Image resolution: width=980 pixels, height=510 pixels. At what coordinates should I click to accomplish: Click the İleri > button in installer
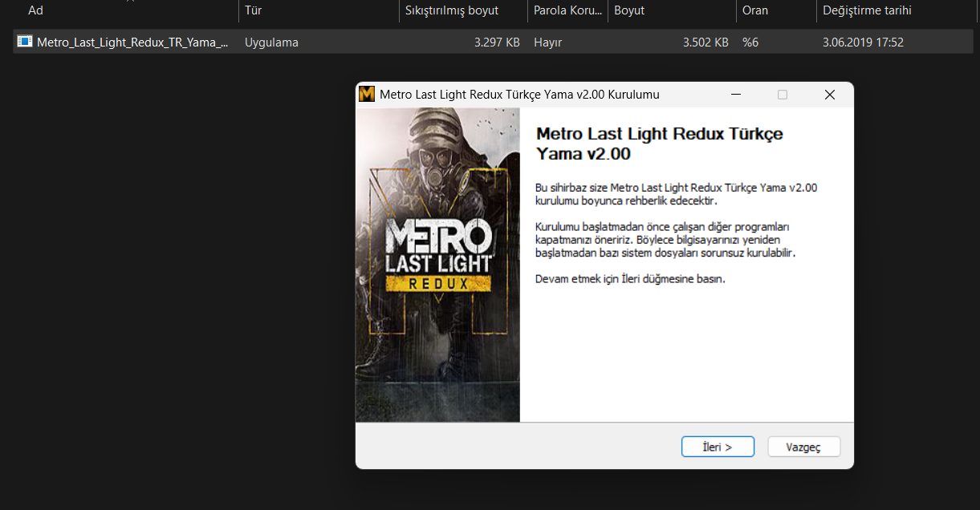click(718, 447)
